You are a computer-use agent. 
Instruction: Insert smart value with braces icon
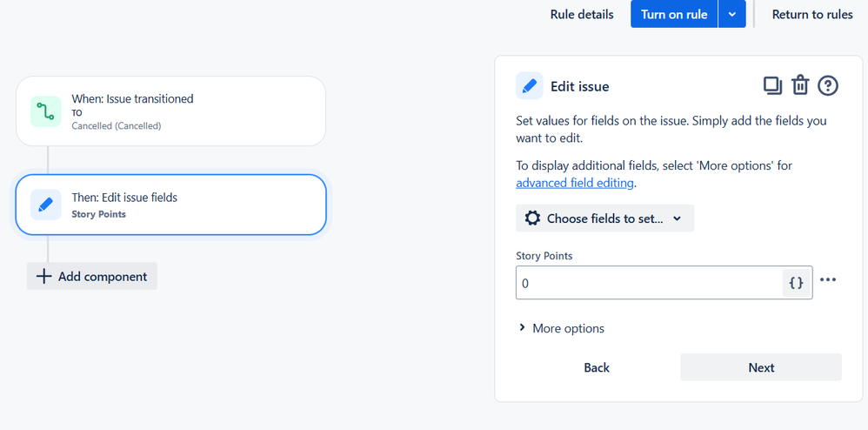[796, 283]
